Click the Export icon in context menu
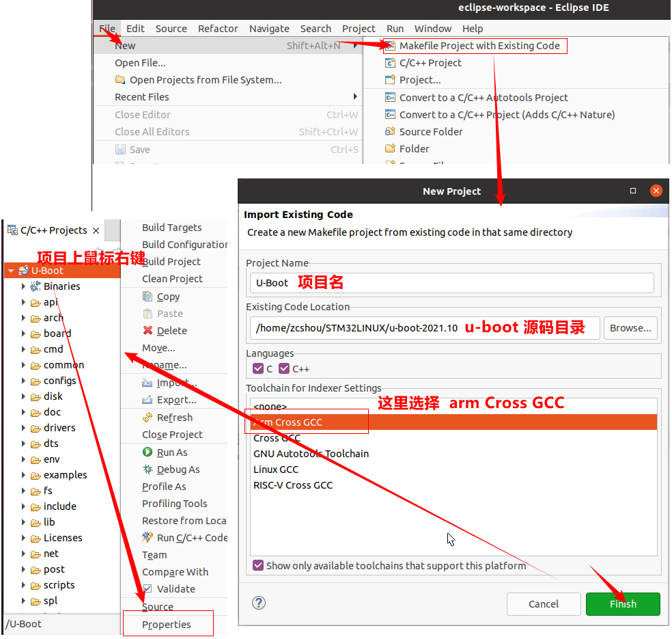 (x=148, y=400)
